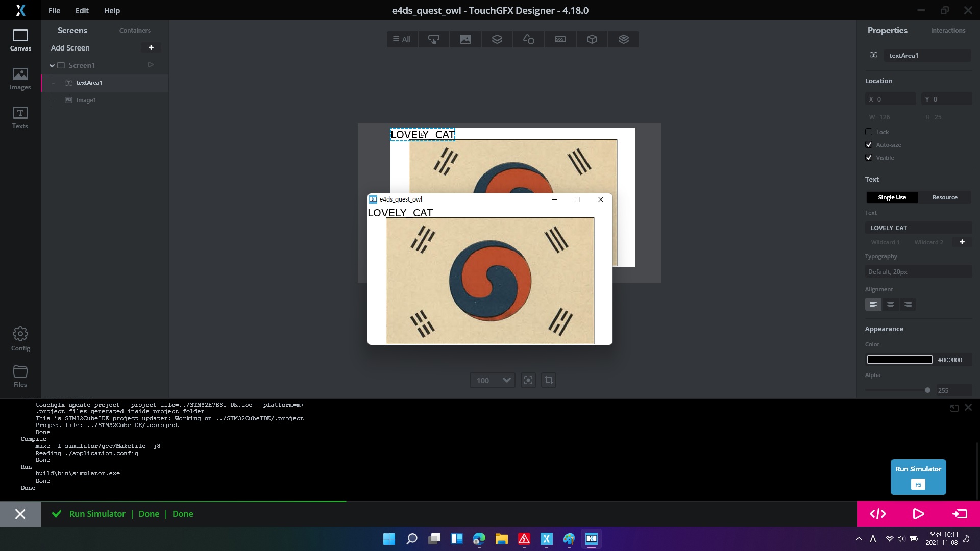The width and height of the screenshot is (980, 551).
Task: Click the X location field
Action: pos(890,99)
